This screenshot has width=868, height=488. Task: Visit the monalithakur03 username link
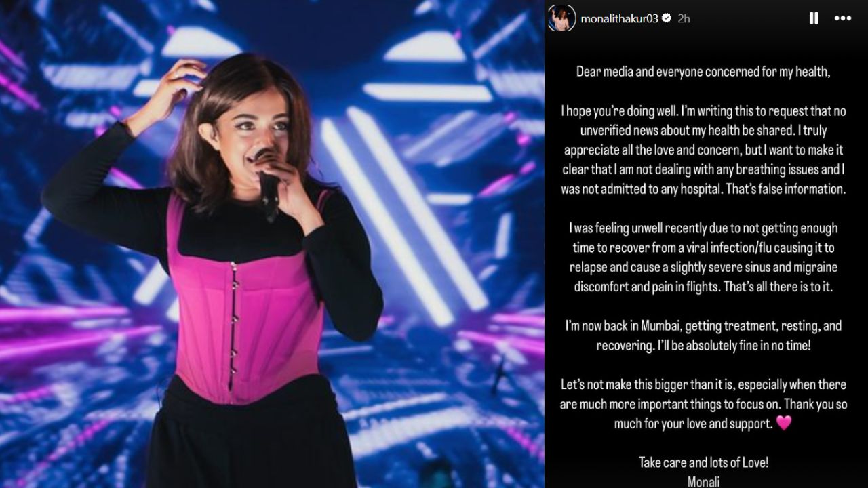tap(619, 19)
